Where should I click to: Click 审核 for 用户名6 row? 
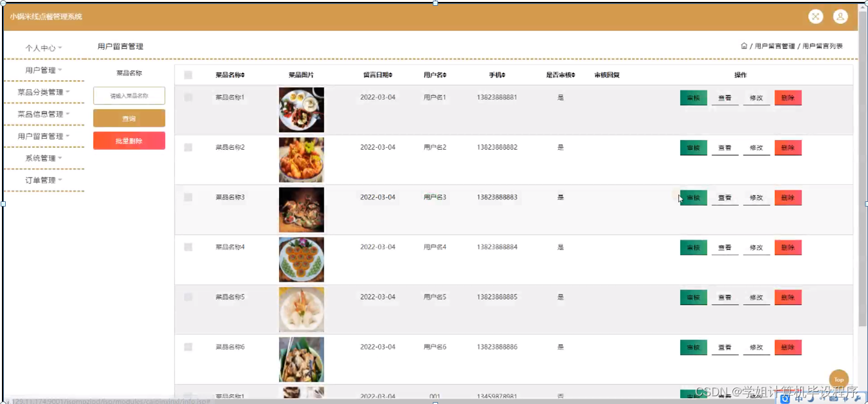pyautogui.click(x=694, y=347)
